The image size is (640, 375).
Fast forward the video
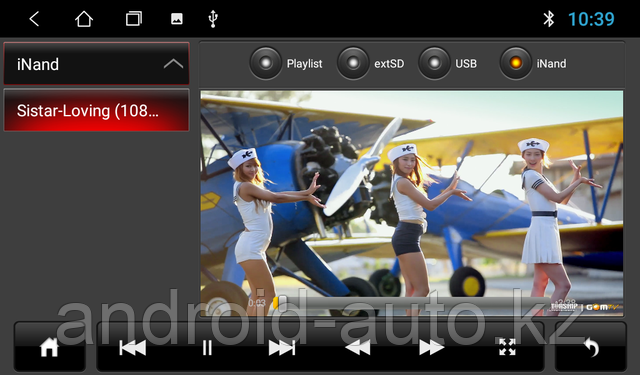tap(432, 348)
